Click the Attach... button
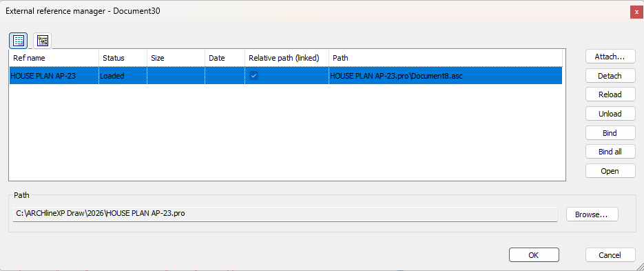 (x=610, y=57)
